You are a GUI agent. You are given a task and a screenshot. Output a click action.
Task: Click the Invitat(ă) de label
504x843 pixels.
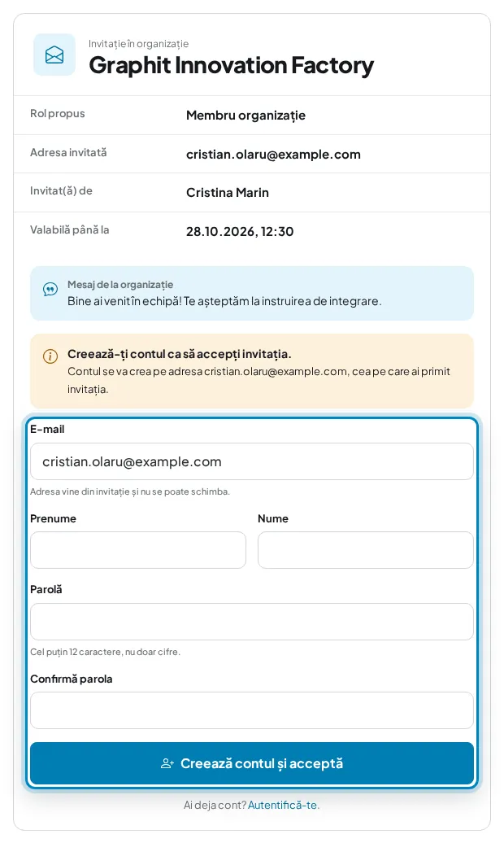pos(61,191)
